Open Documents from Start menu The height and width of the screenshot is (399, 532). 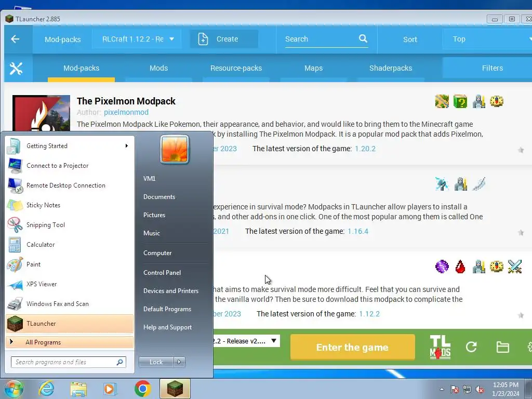pyautogui.click(x=159, y=197)
